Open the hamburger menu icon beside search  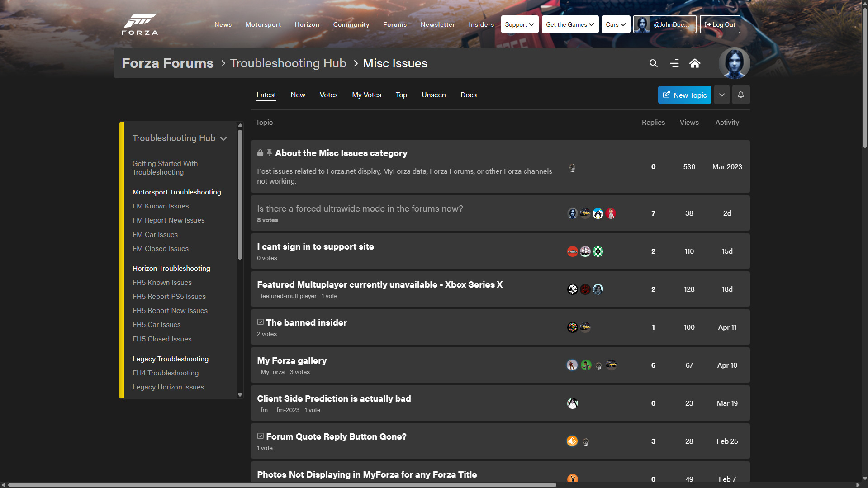click(x=674, y=63)
